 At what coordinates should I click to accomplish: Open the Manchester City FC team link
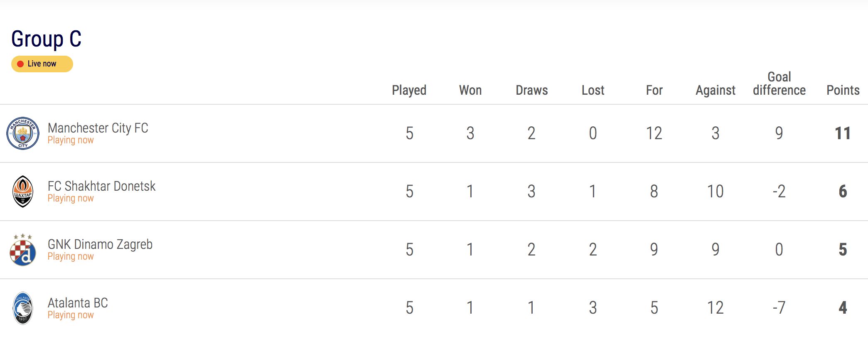pos(98,128)
